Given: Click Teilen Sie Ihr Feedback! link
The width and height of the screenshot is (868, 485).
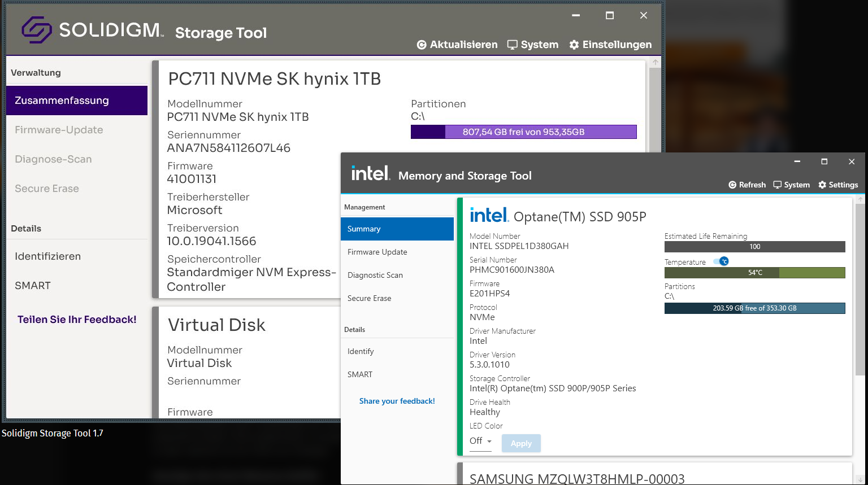Looking at the screenshot, I should pos(77,320).
